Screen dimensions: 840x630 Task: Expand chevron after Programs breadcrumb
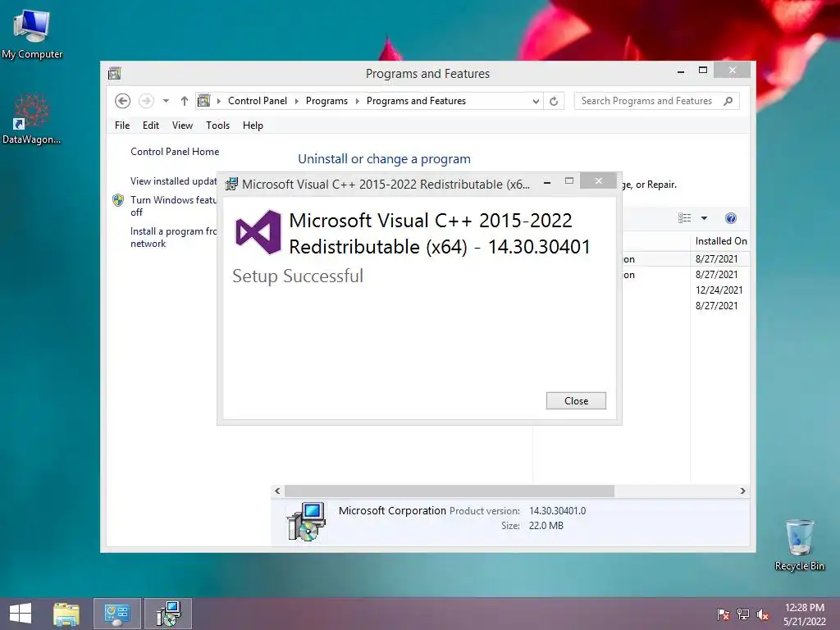point(358,101)
